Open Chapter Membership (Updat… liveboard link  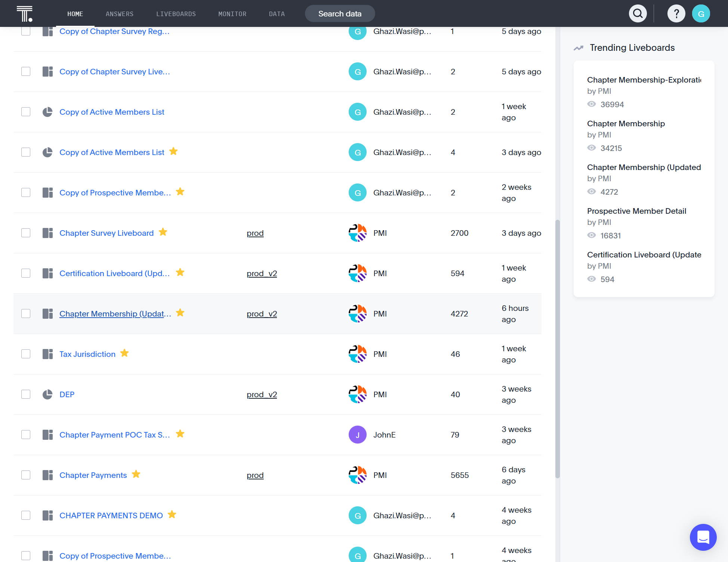coord(115,314)
